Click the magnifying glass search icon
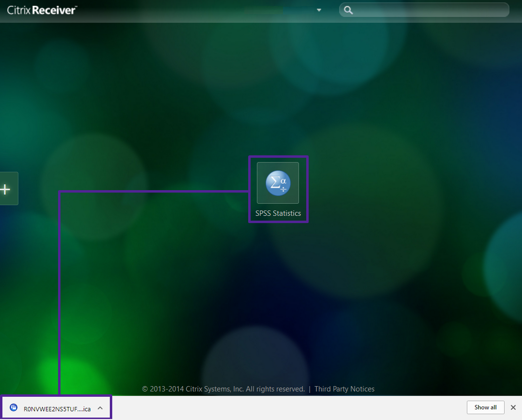 [348, 10]
